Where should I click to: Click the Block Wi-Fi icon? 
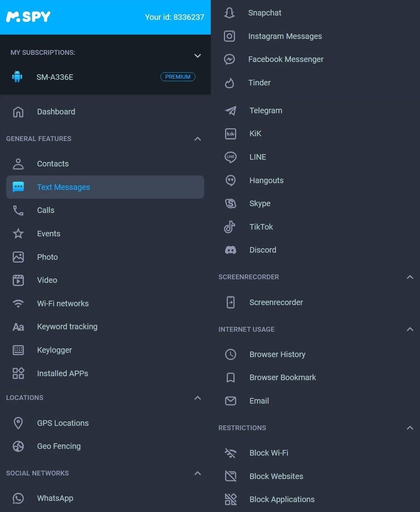pos(231,453)
